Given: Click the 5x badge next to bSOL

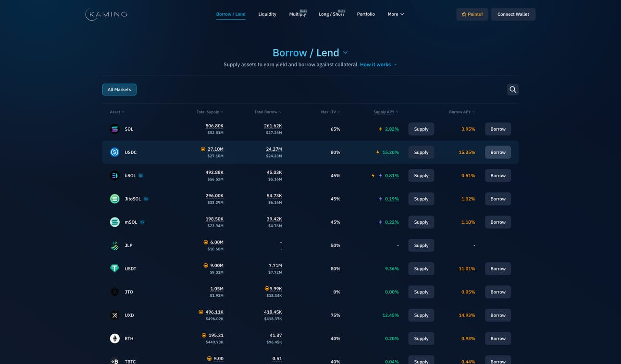Looking at the screenshot, I should coord(141,176).
